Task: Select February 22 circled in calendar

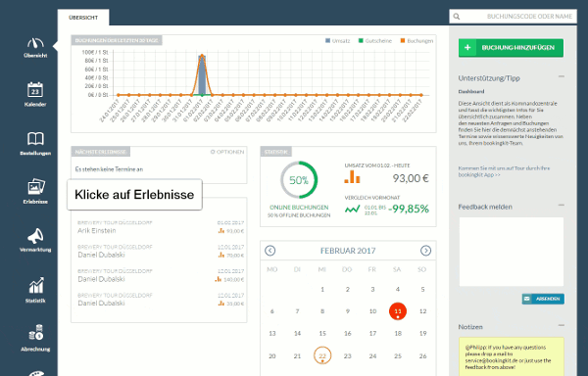Action: click(x=322, y=355)
